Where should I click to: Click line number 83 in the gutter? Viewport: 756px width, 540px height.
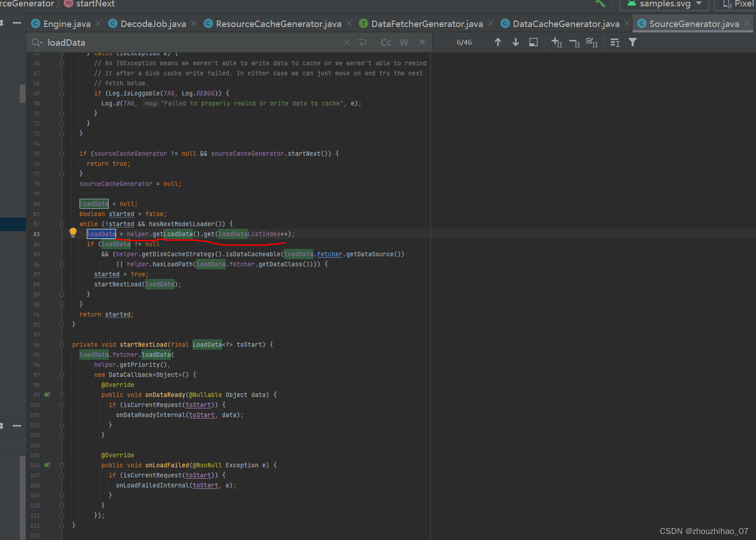[37, 234]
